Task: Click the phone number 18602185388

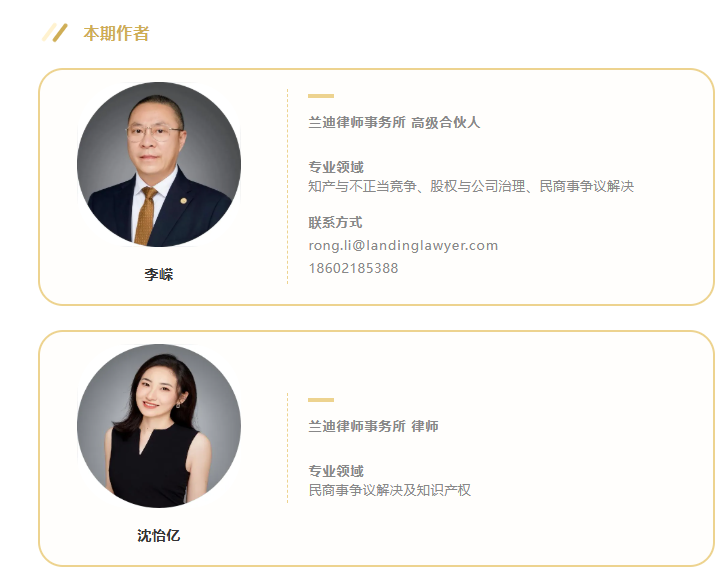Action: click(353, 268)
